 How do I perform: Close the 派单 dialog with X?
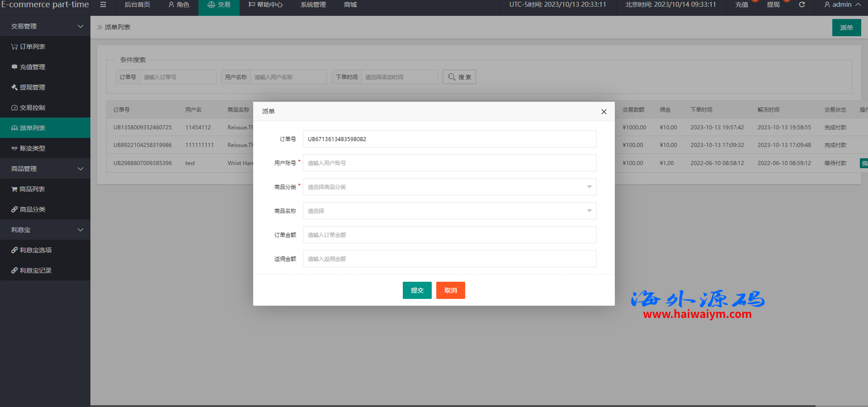pos(604,112)
